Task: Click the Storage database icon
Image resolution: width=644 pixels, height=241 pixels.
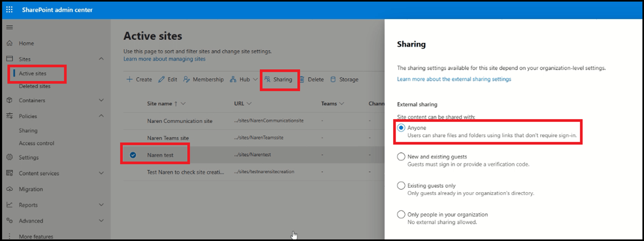Action: tap(333, 79)
